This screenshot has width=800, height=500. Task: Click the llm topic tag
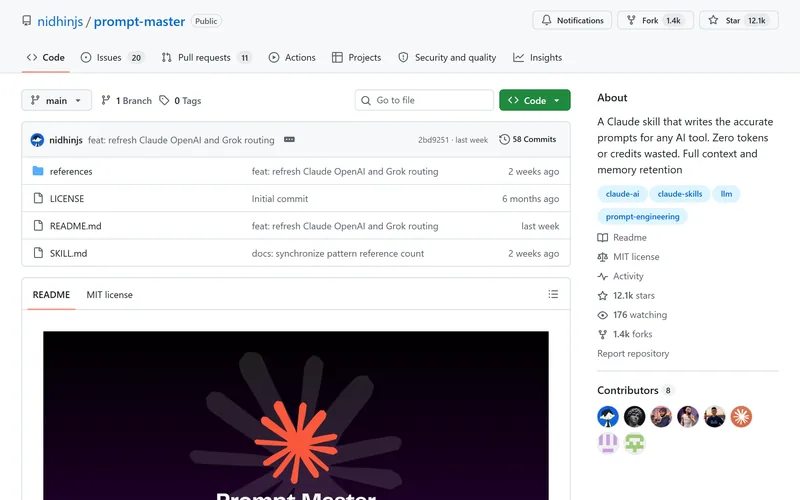click(726, 194)
